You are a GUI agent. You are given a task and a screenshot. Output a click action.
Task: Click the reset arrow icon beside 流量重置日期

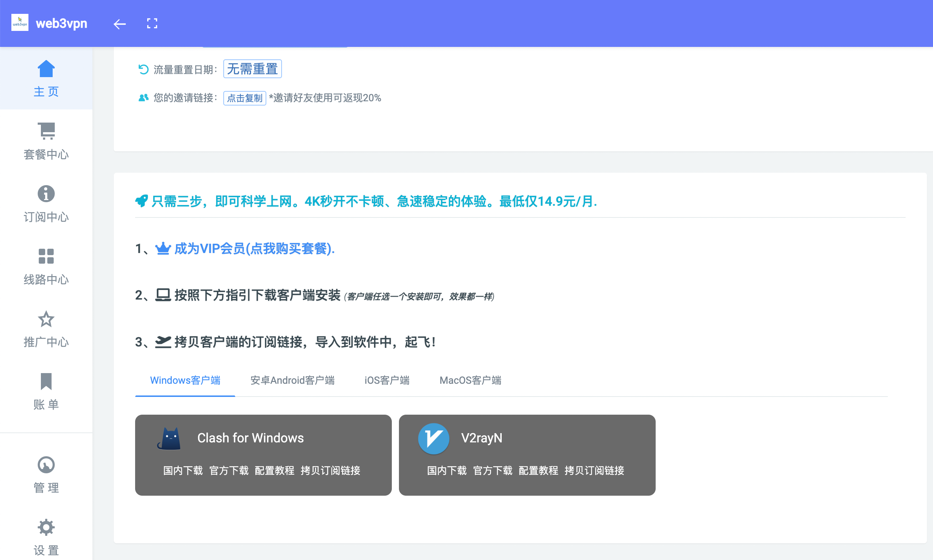[143, 69]
